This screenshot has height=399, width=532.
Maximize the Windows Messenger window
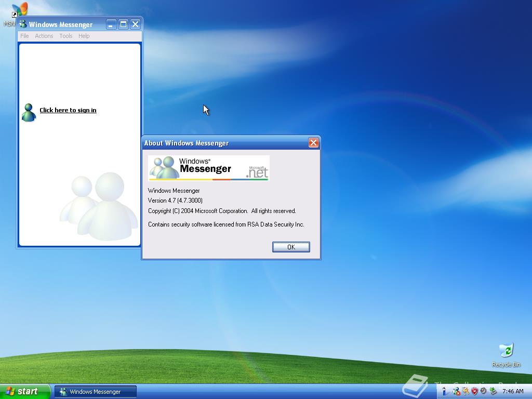pos(124,24)
